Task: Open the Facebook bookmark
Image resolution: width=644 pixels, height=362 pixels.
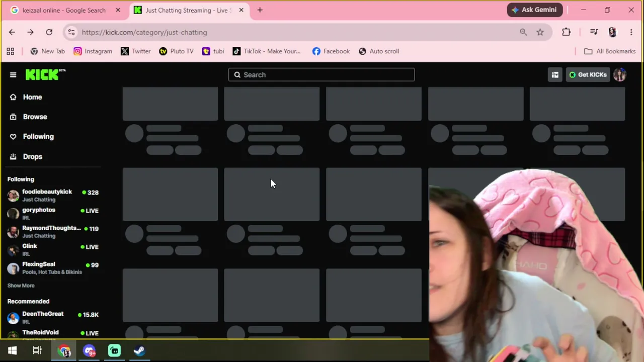Action: click(331, 51)
